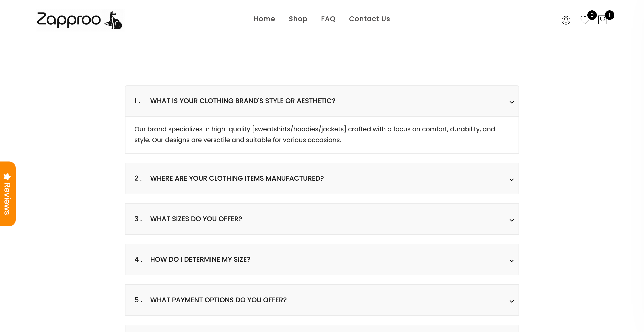This screenshot has height=332, width=644.
Task: Expand question 2 chevron arrow
Action: [512, 180]
